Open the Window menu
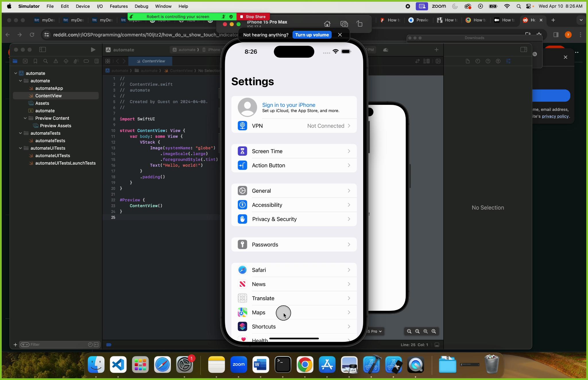 [163, 6]
